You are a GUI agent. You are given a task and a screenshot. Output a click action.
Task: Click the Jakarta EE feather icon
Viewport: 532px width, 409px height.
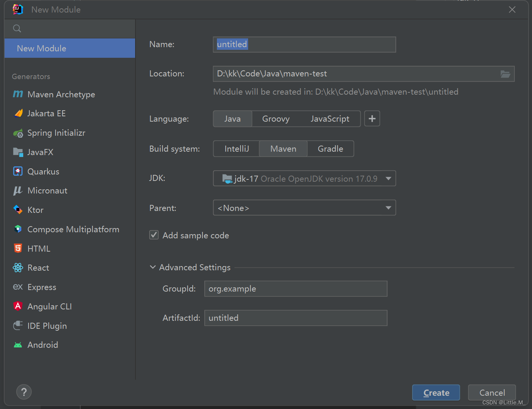tap(18, 113)
